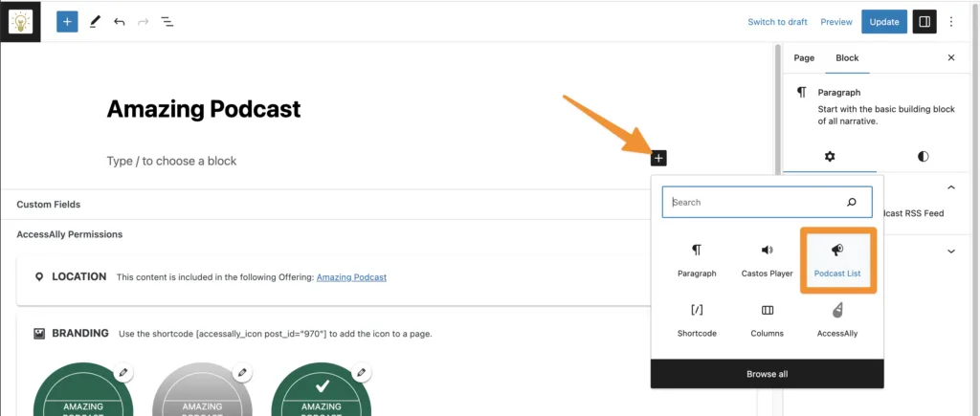Insert the AccessAlly block

pyautogui.click(x=836, y=319)
